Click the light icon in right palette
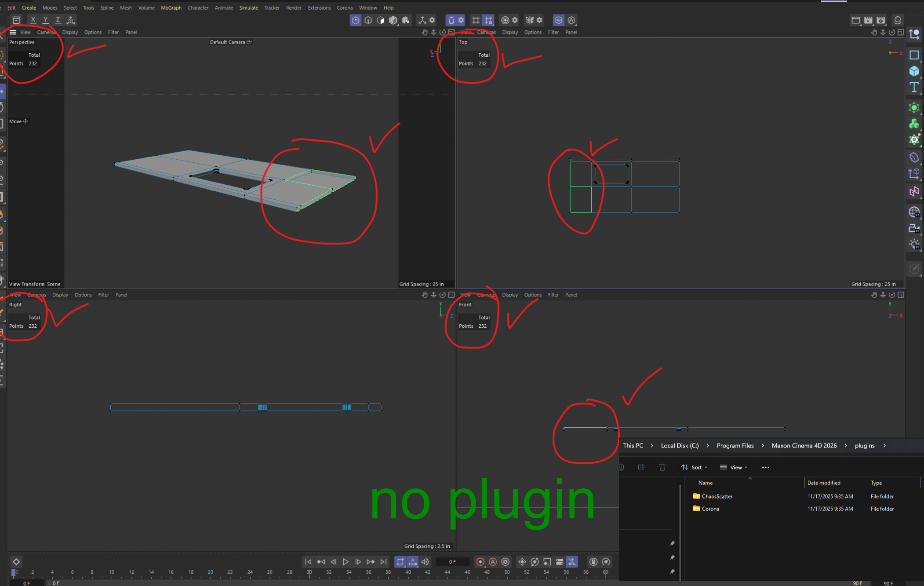Screen dimensions: 924x586 914,245
